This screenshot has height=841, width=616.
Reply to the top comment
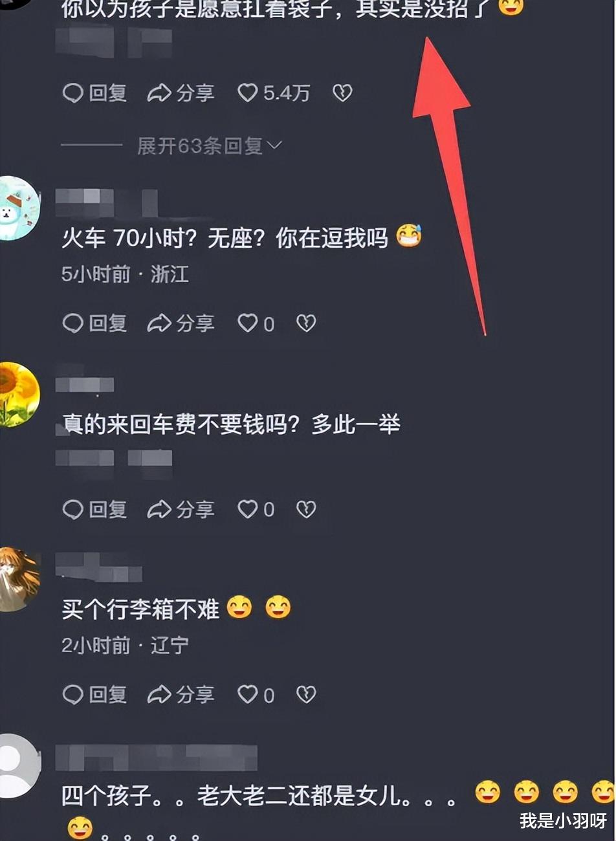(94, 93)
